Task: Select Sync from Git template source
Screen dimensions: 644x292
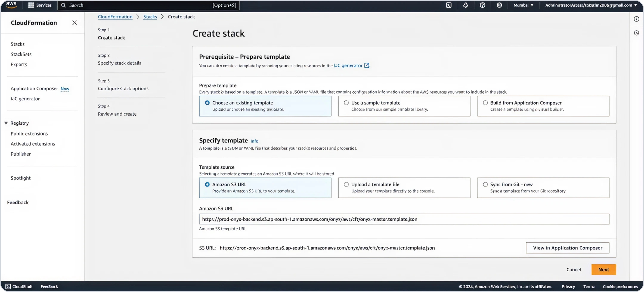Action: coord(485,184)
